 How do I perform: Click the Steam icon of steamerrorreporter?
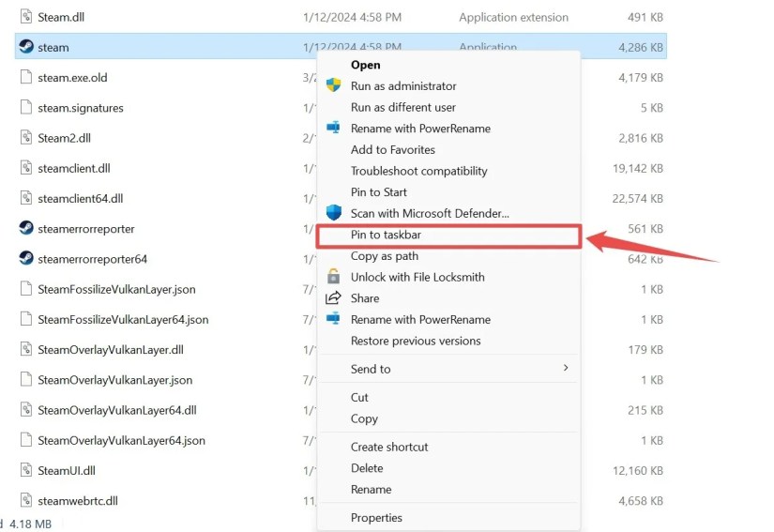coord(26,228)
